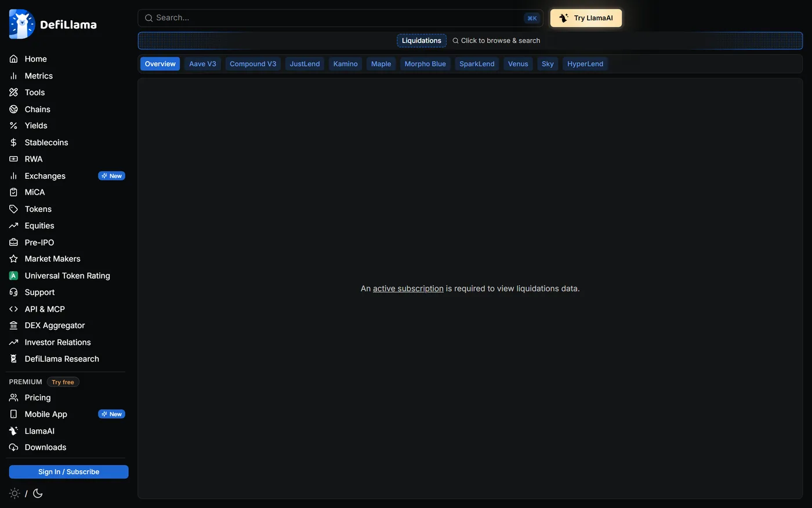
Task: Open the Stablecoins page link
Action: tap(46, 142)
